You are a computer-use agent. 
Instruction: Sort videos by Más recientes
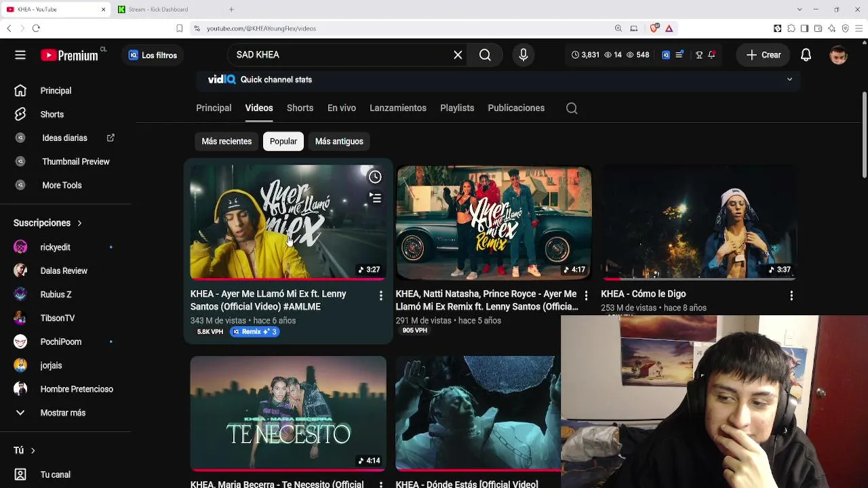pyautogui.click(x=226, y=141)
